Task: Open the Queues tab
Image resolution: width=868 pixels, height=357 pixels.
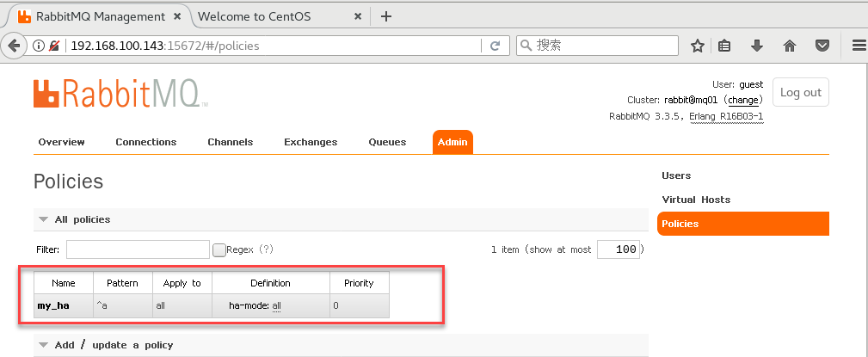Action: pos(387,142)
